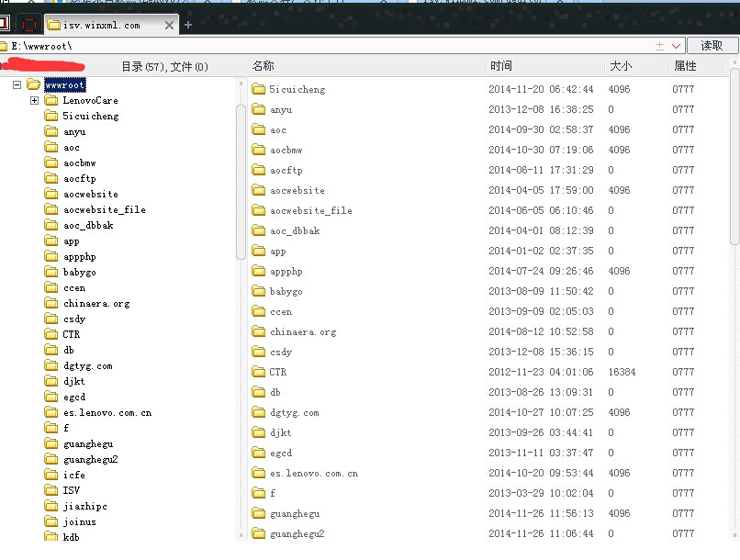Viewport: 740px width, 560px height.
Task: Select aocwebsite_file name in file list
Action: click(311, 210)
